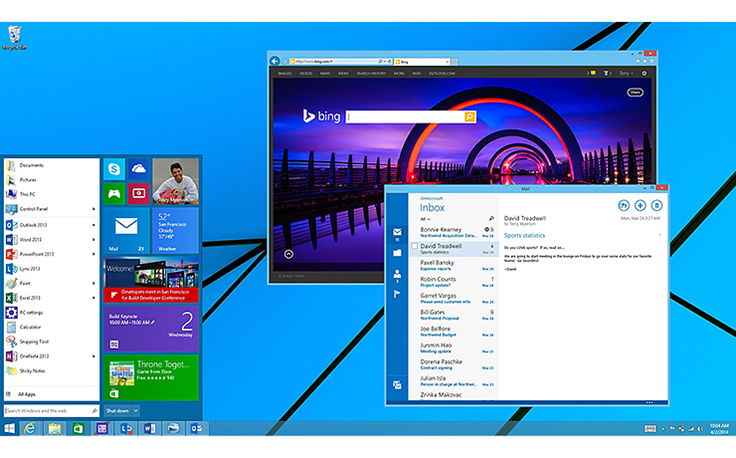Click the reply icon in Mail

click(x=623, y=205)
